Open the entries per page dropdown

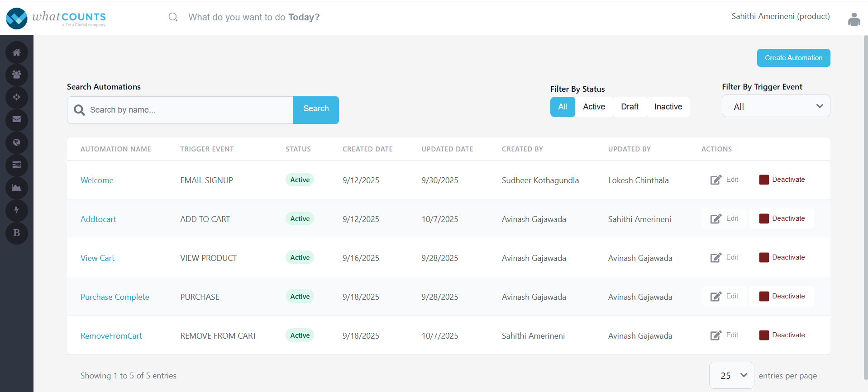(x=731, y=375)
